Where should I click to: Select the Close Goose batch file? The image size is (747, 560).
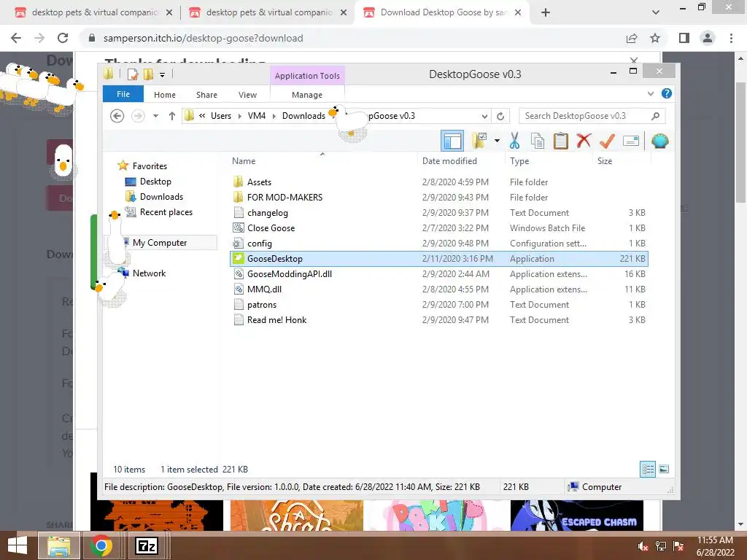point(271,228)
